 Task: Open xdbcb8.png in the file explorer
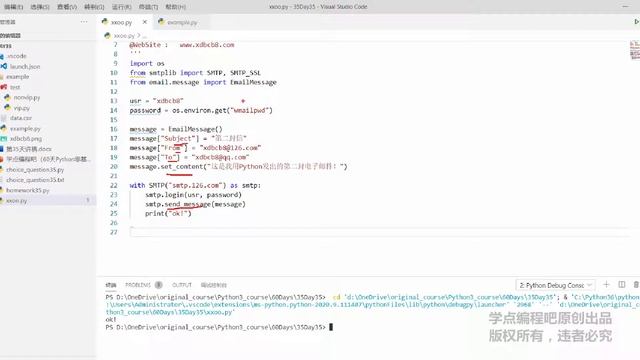(26, 139)
